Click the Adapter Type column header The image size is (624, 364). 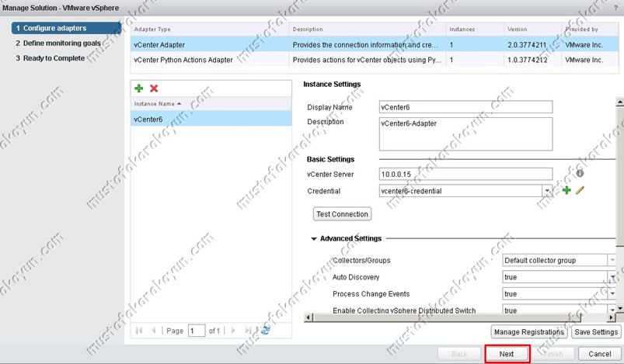pos(210,29)
